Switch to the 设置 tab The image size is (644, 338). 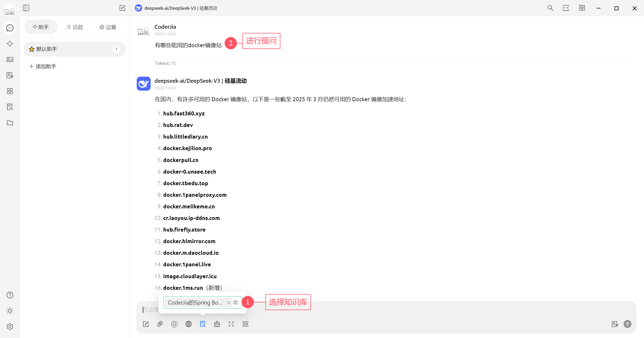pos(108,27)
